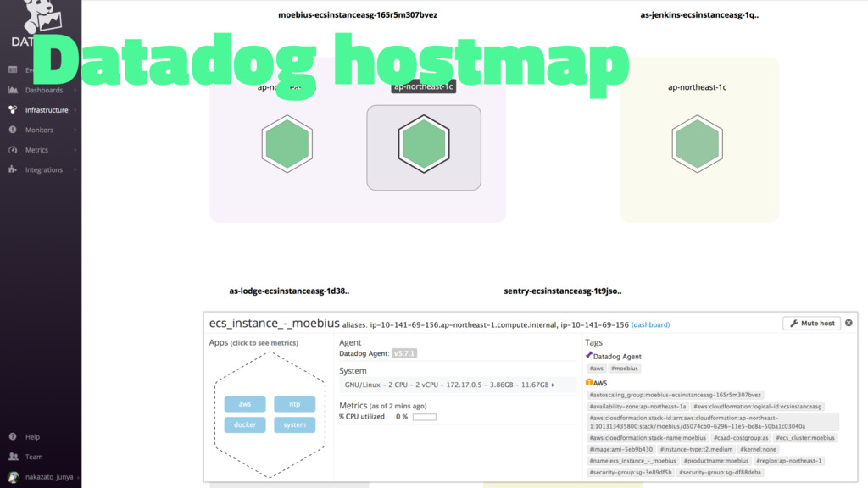Open the host dashboard link
The width and height of the screenshot is (868, 488).
pos(650,324)
